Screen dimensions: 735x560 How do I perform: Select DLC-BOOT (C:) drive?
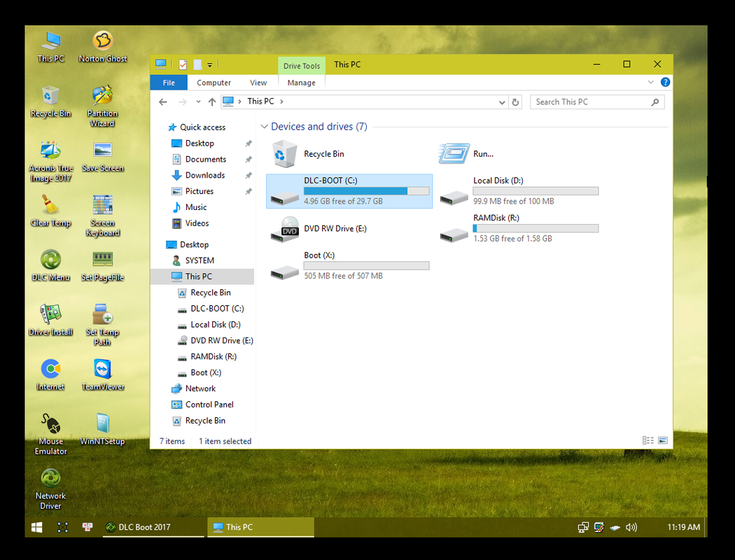point(349,191)
